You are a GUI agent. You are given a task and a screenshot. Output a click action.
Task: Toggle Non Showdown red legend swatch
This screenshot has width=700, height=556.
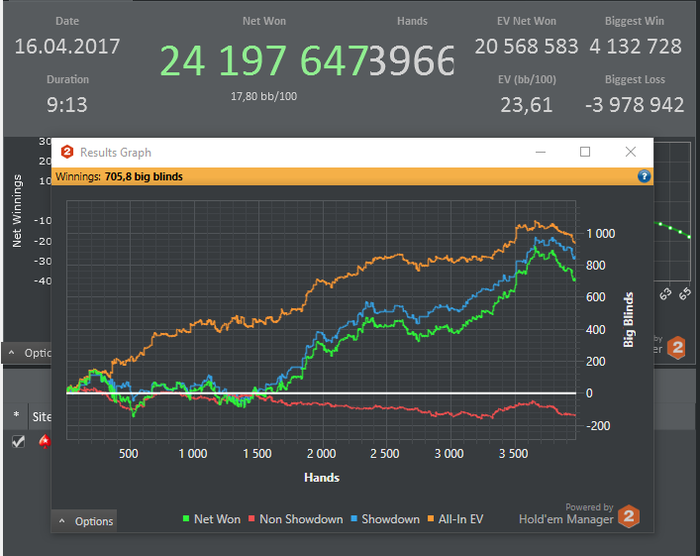pos(251,518)
